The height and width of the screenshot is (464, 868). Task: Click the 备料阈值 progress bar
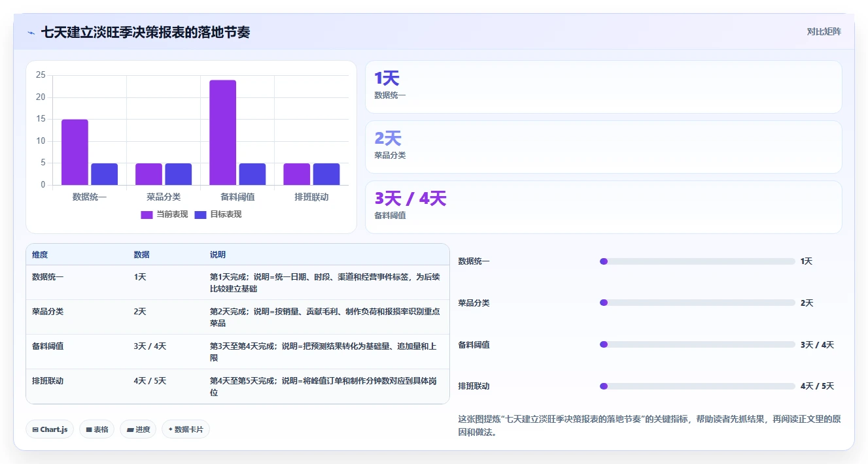click(x=697, y=344)
